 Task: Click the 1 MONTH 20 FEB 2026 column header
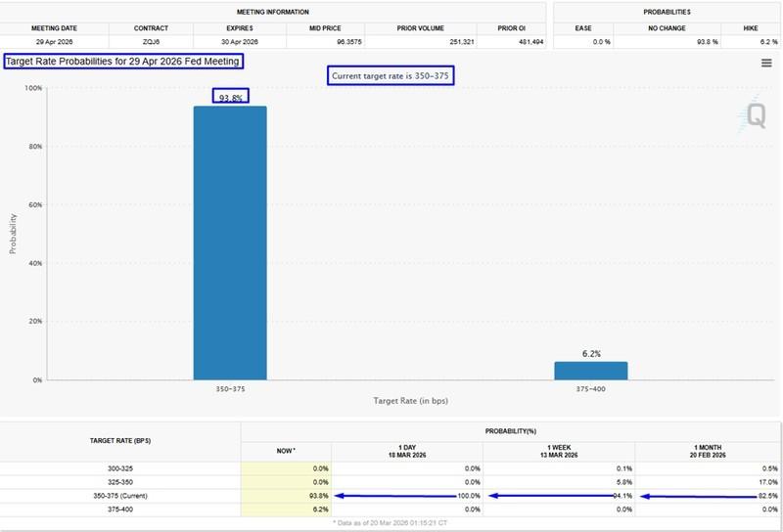point(708,451)
